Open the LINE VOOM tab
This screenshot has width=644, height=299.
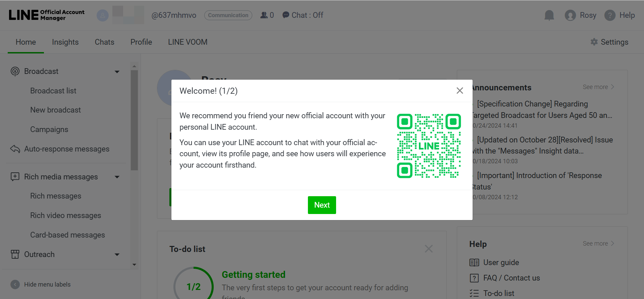187,42
